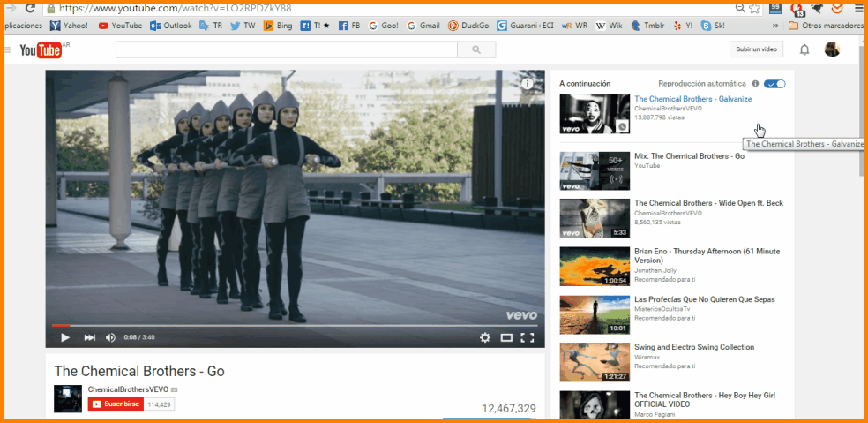This screenshot has width=868, height=423.
Task: Open the Sk! Skype bookmark
Action: point(713,26)
